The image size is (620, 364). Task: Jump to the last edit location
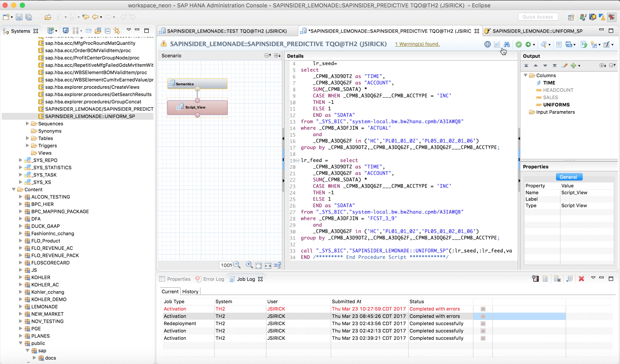[86, 17]
